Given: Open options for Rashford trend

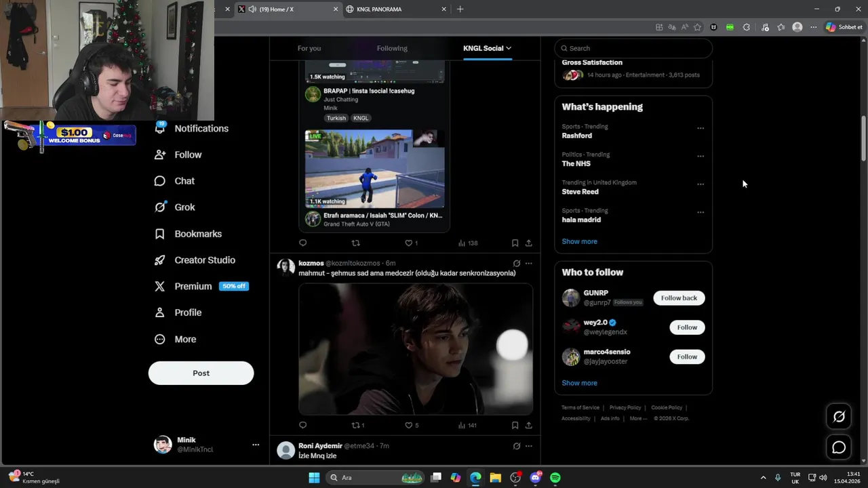Looking at the screenshot, I should (701, 128).
